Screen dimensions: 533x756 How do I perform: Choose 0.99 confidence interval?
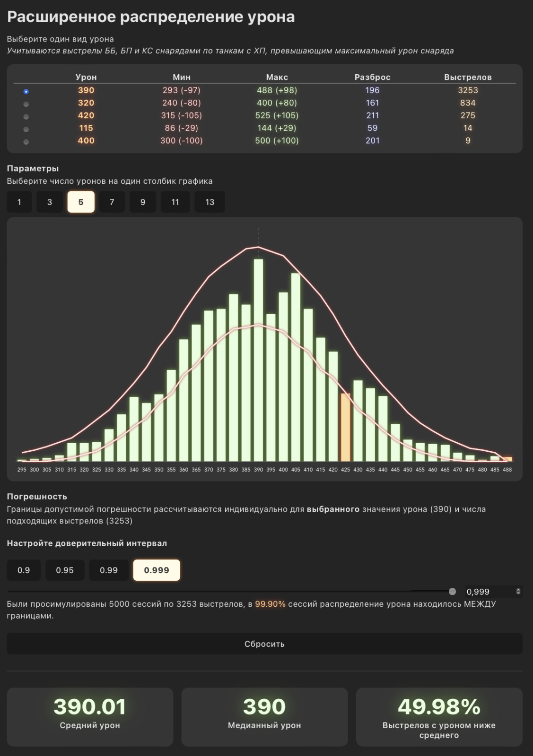tap(109, 570)
